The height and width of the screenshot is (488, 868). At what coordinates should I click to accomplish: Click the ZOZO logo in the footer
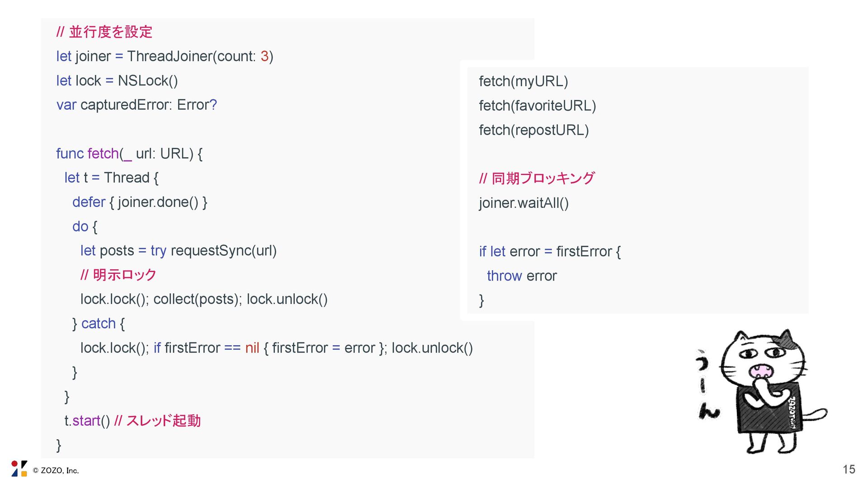(19, 469)
